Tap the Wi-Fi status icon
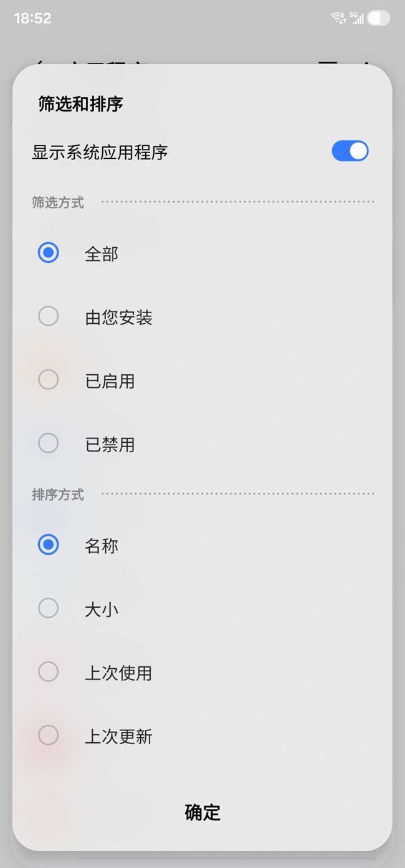The width and height of the screenshot is (405, 868). 338,18
